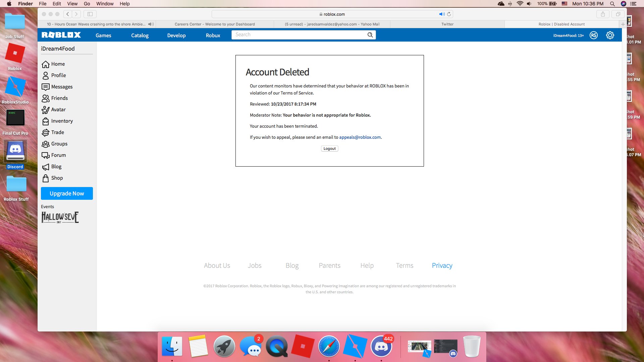This screenshot has height=362, width=644.
Task: Click the appeals@roblox.com email link
Action: [360, 137]
